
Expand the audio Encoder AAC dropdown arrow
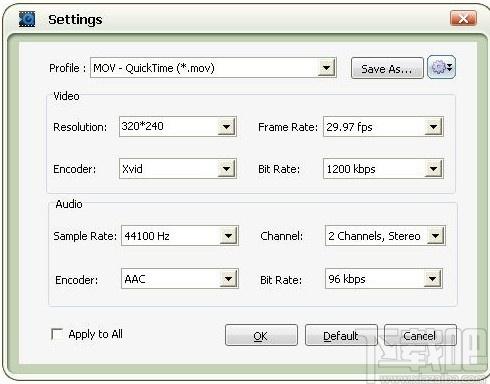tap(228, 279)
